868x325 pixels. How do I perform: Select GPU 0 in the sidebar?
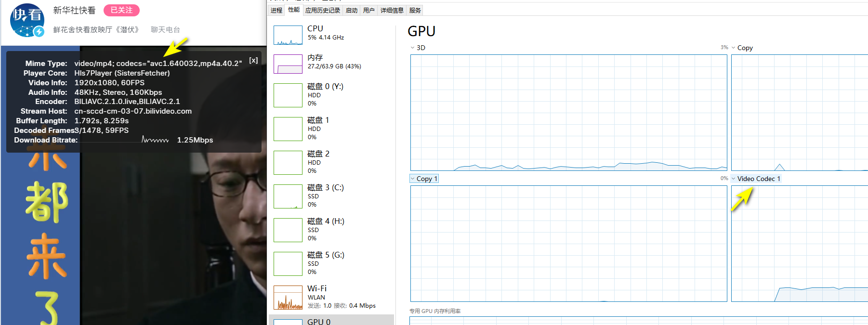[331, 320]
